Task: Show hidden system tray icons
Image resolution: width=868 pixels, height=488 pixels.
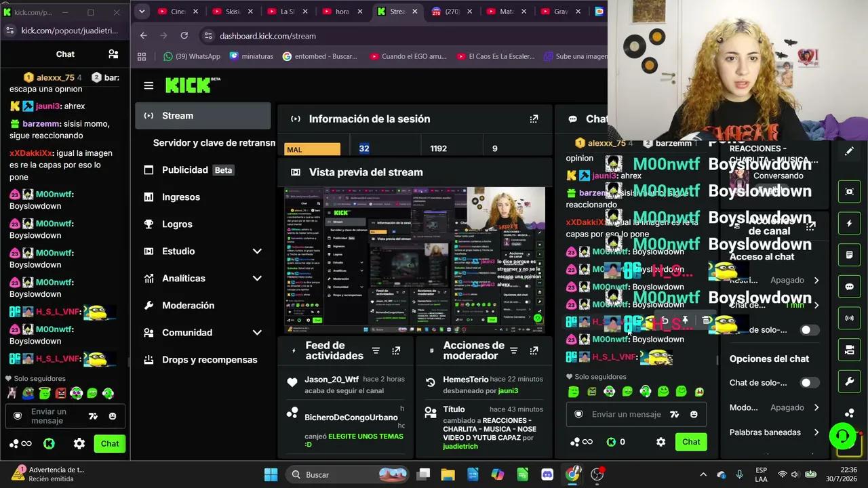Action: 703,474
